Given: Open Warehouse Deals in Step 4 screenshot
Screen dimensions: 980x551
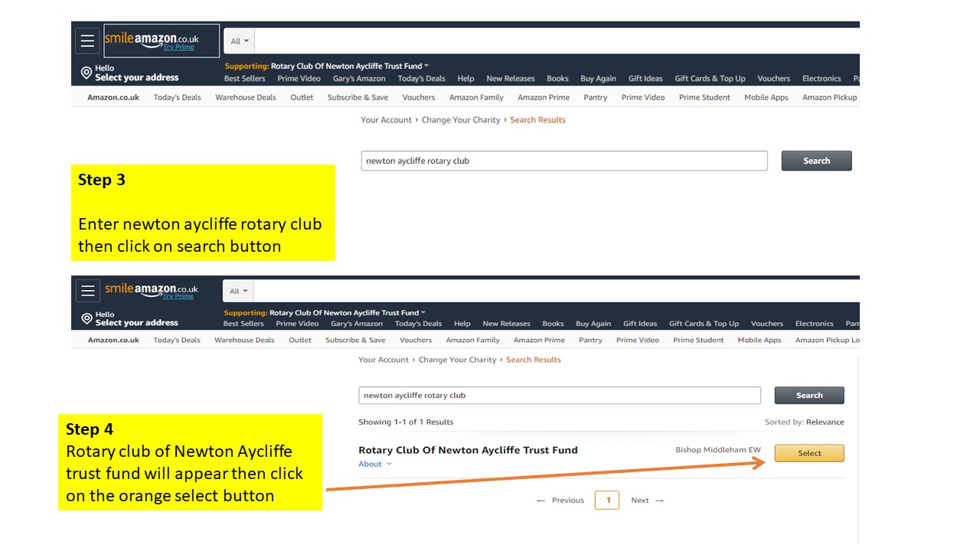Looking at the screenshot, I should pyautogui.click(x=244, y=340).
